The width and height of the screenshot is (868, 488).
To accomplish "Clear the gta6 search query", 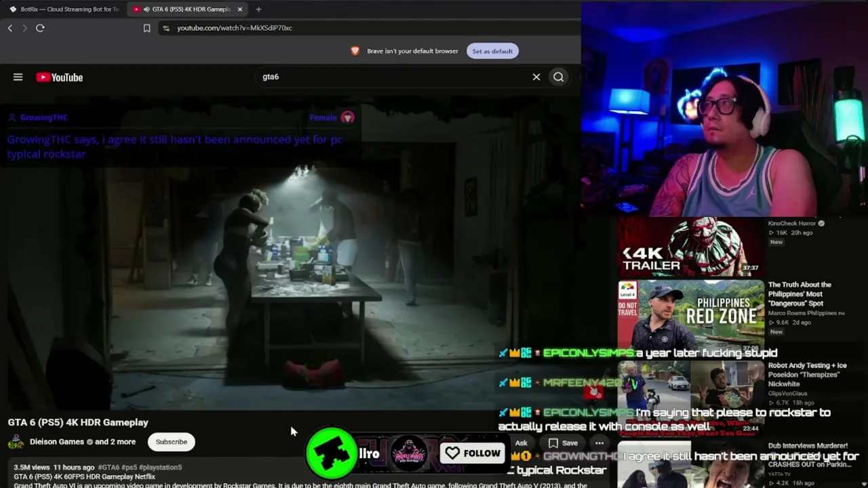I will point(536,77).
